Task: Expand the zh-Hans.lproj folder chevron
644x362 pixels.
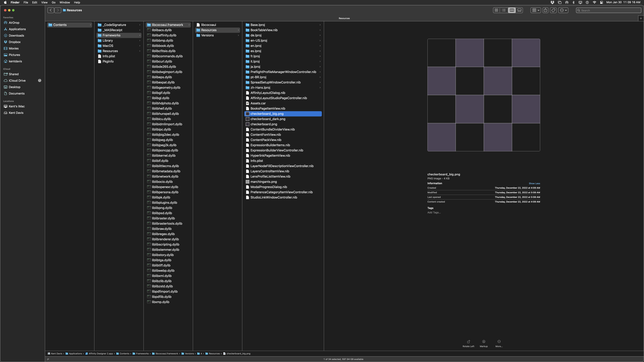Action: tap(320, 88)
